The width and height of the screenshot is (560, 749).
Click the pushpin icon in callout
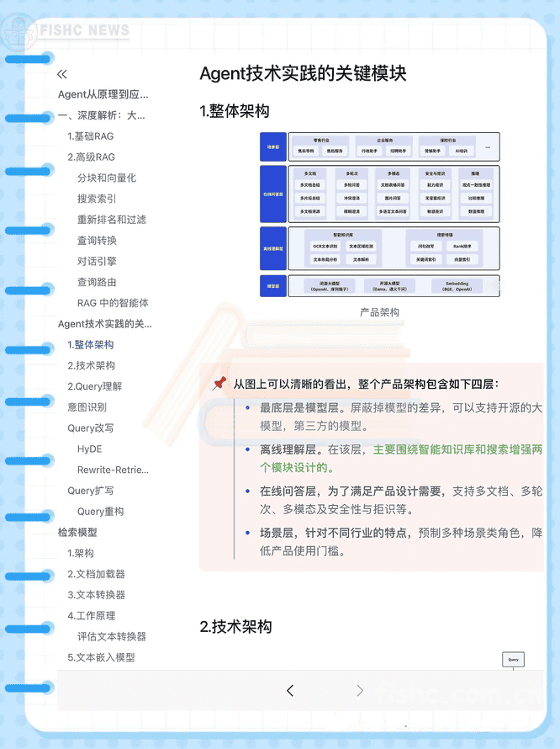219,384
